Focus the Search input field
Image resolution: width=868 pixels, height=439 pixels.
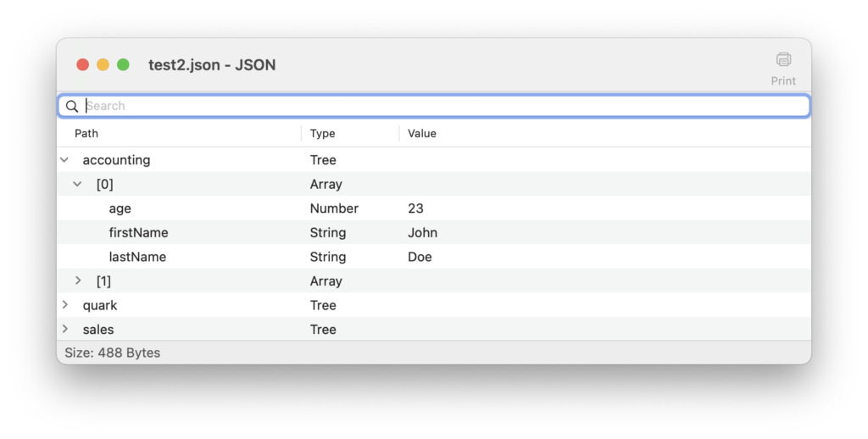tap(434, 106)
